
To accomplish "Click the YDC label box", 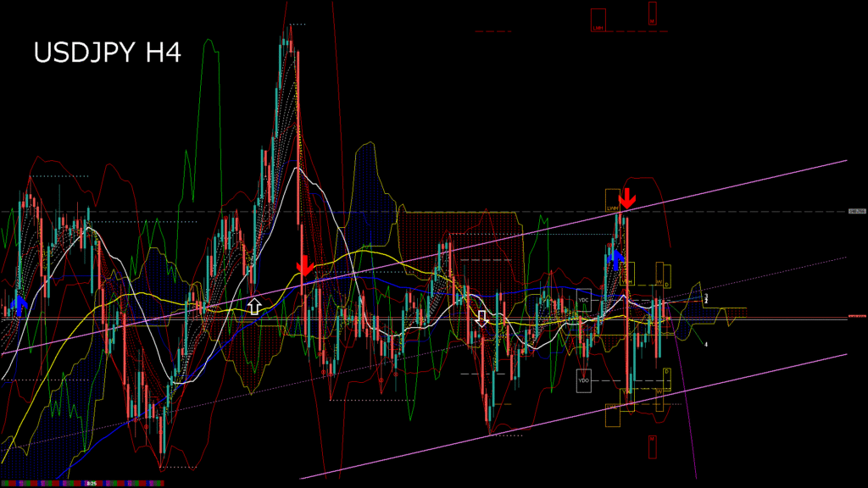I will click(x=583, y=301).
